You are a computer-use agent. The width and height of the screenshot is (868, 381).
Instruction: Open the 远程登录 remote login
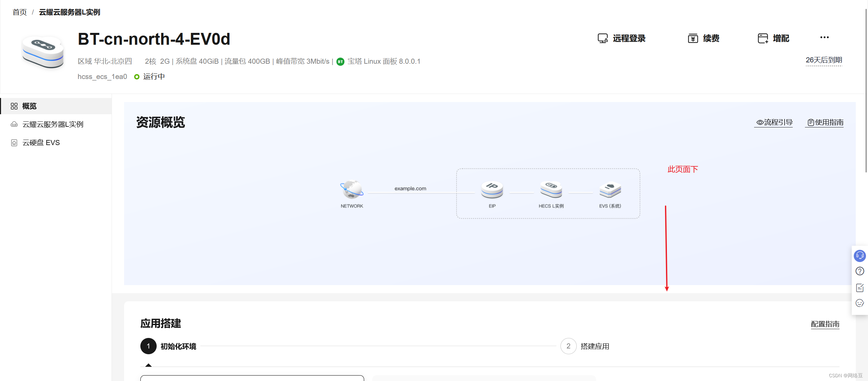click(x=622, y=38)
